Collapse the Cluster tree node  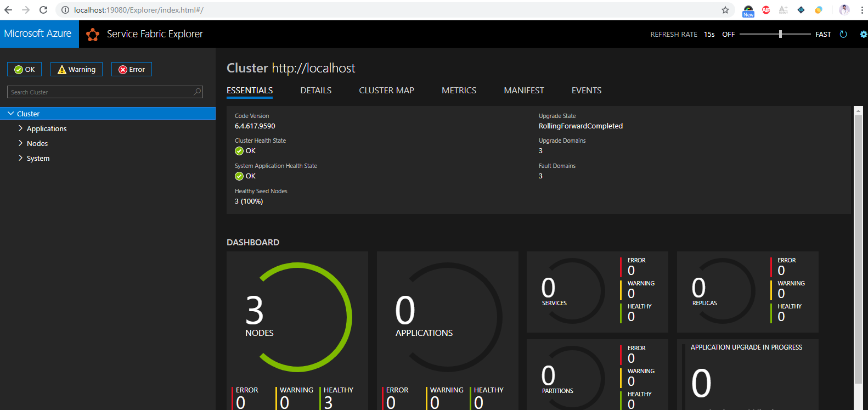[x=10, y=114]
